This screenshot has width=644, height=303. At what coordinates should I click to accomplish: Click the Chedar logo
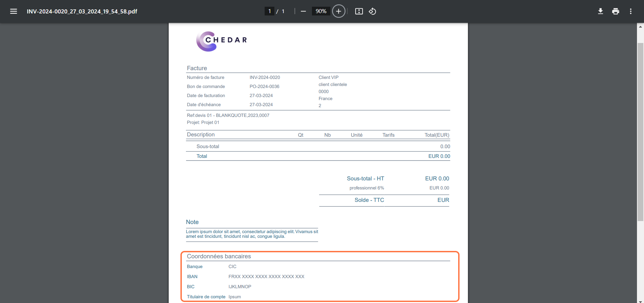click(x=221, y=41)
